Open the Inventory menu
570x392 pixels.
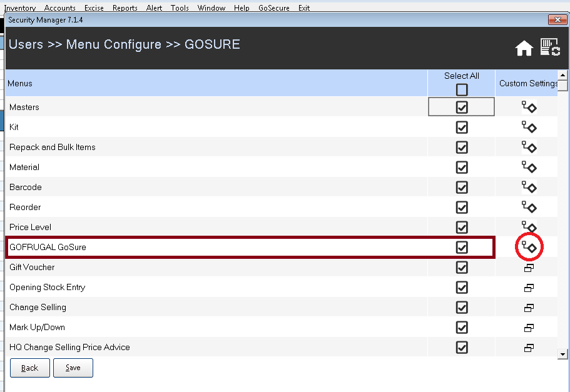19,8
